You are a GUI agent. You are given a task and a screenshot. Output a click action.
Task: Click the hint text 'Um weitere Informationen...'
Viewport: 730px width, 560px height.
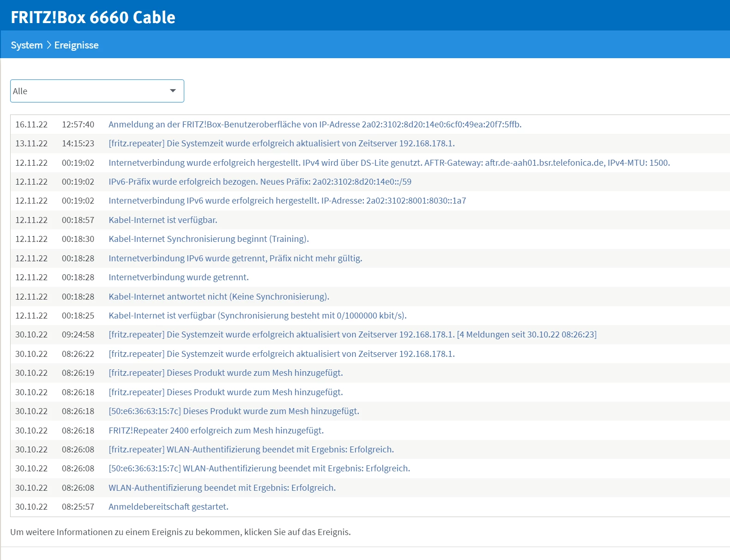click(x=181, y=532)
